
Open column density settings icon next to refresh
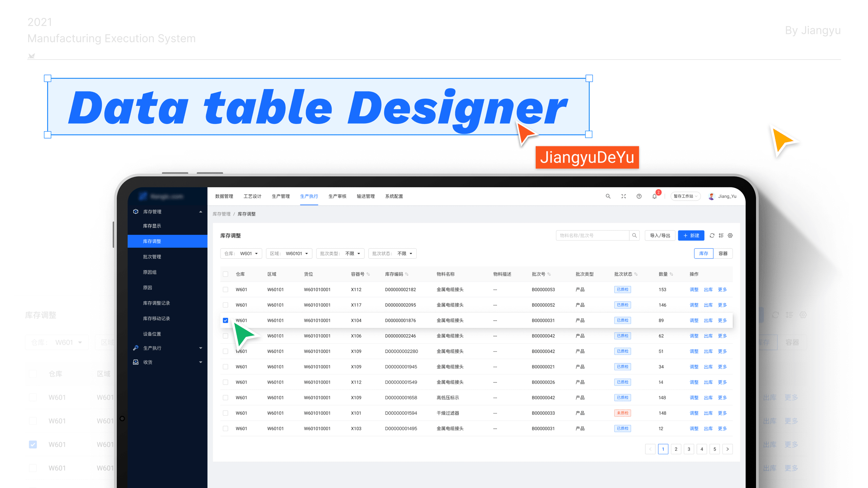pos(721,236)
